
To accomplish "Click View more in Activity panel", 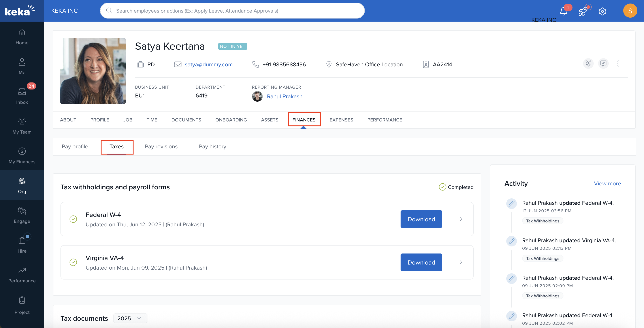I will 607,183.
